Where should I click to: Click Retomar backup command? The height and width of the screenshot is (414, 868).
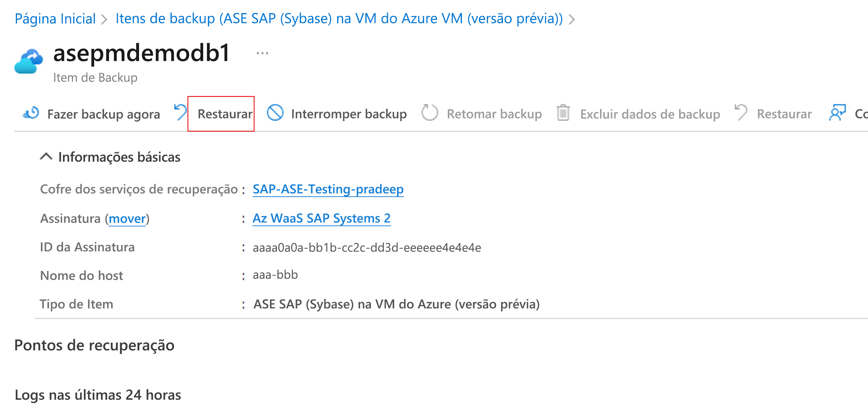[494, 114]
